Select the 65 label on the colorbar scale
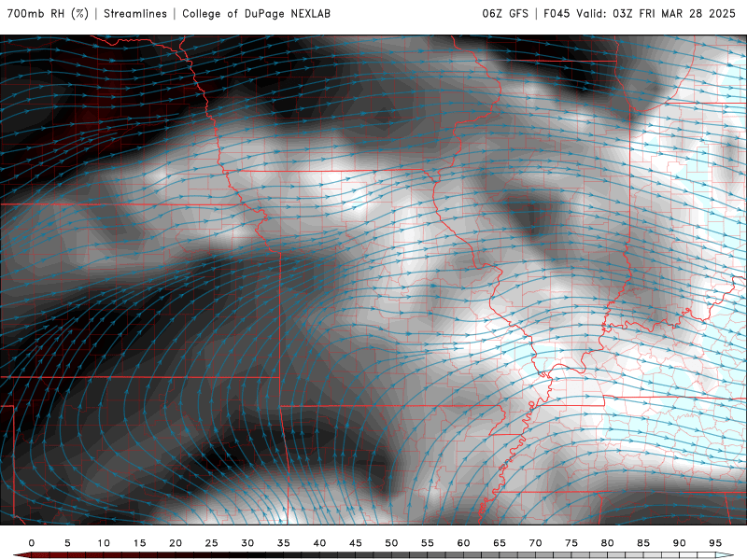Screen dimensions: 747x560 (x=500, y=543)
